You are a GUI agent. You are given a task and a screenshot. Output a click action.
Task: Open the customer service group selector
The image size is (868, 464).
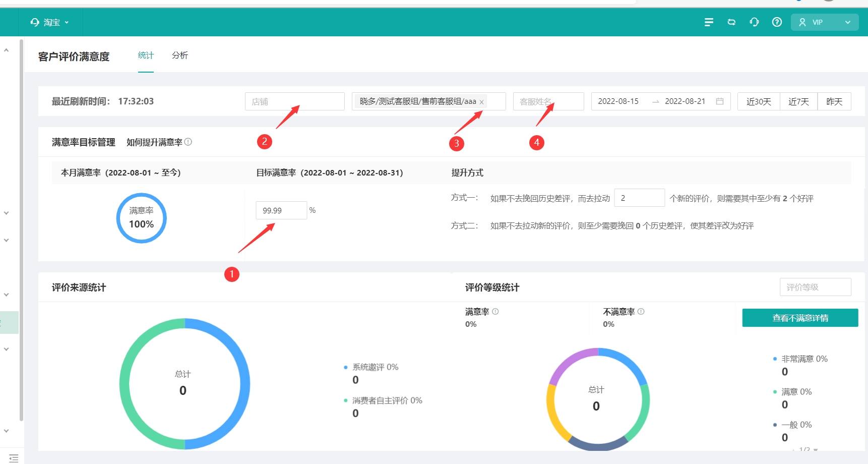[x=429, y=101]
